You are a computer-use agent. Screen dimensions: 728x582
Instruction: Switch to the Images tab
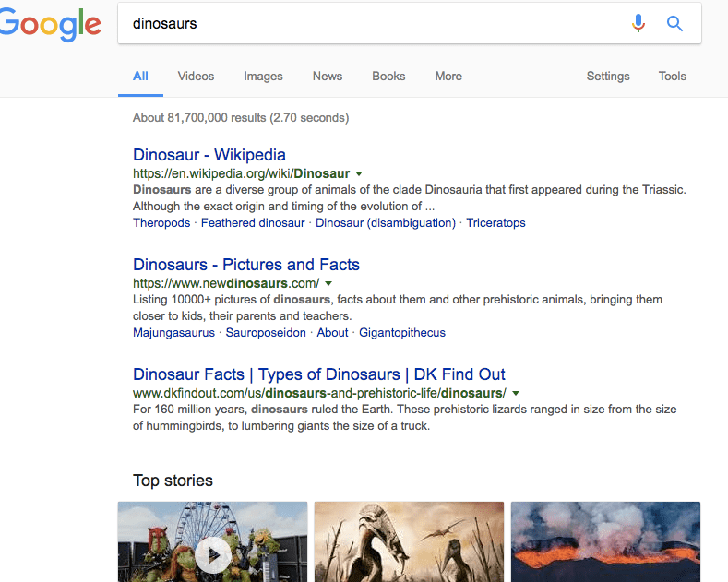(x=263, y=77)
